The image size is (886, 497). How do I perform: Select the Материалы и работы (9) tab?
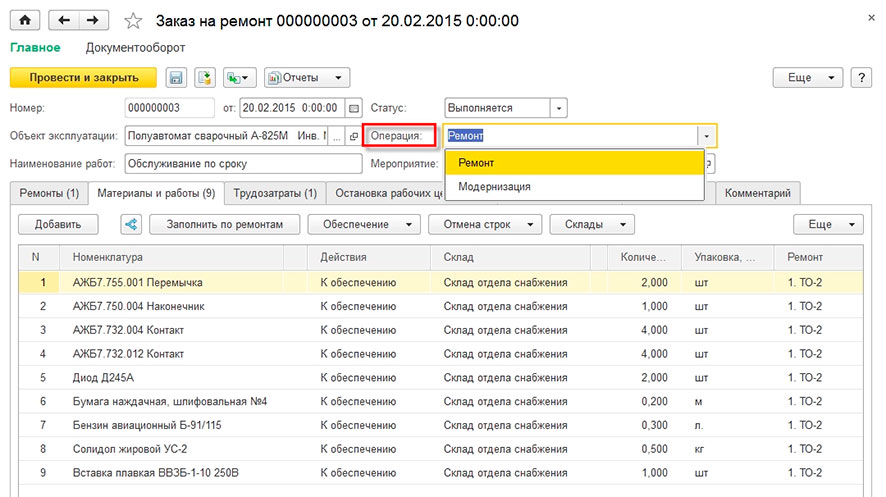point(156,193)
